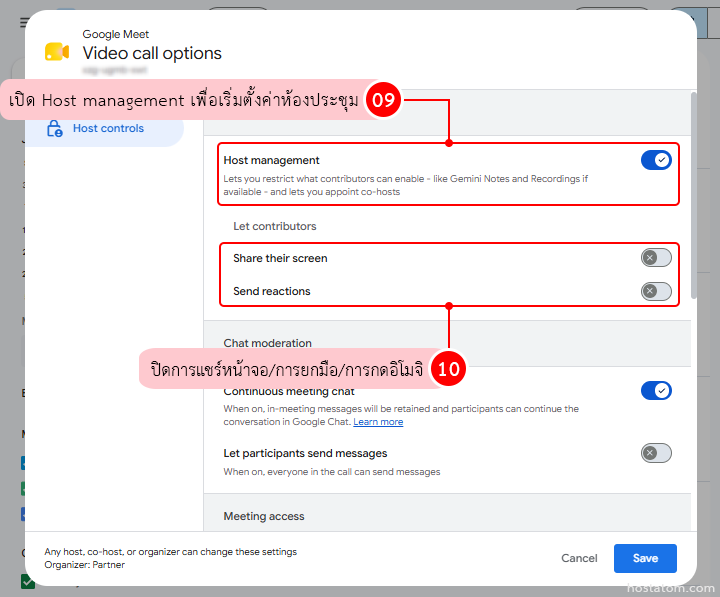Screen dimensions: 720x597
Task: Turn off the Host management toggle
Action: click(656, 160)
